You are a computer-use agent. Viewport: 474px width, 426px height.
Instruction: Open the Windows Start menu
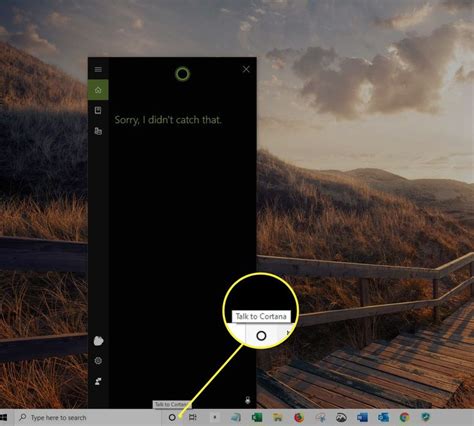(x=4, y=417)
